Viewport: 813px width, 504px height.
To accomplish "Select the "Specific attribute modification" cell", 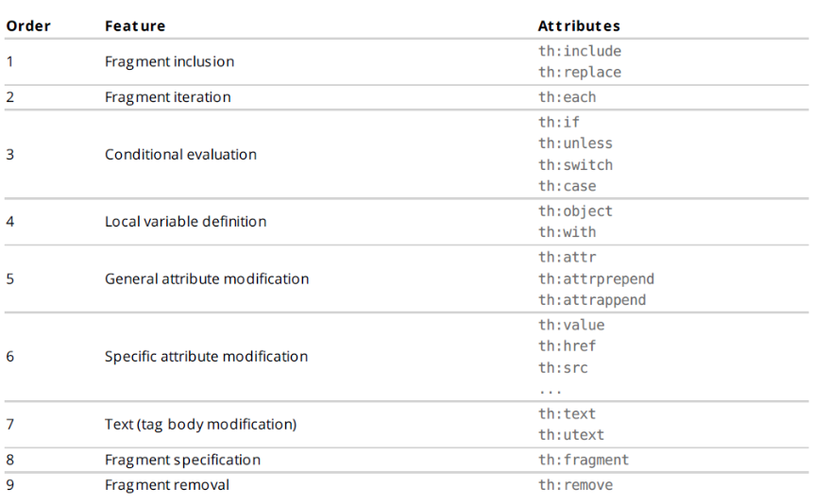I will click(206, 357).
